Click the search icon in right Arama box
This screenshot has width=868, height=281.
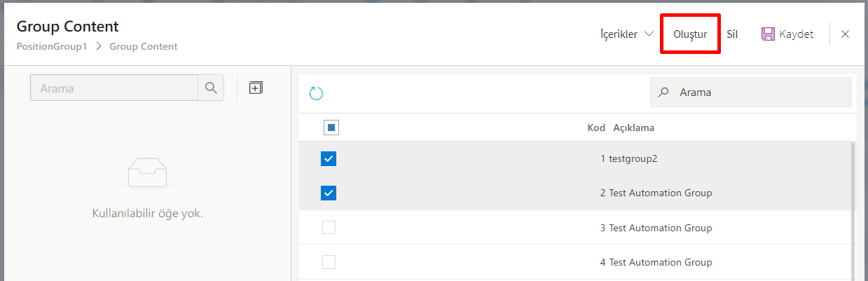pos(664,92)
